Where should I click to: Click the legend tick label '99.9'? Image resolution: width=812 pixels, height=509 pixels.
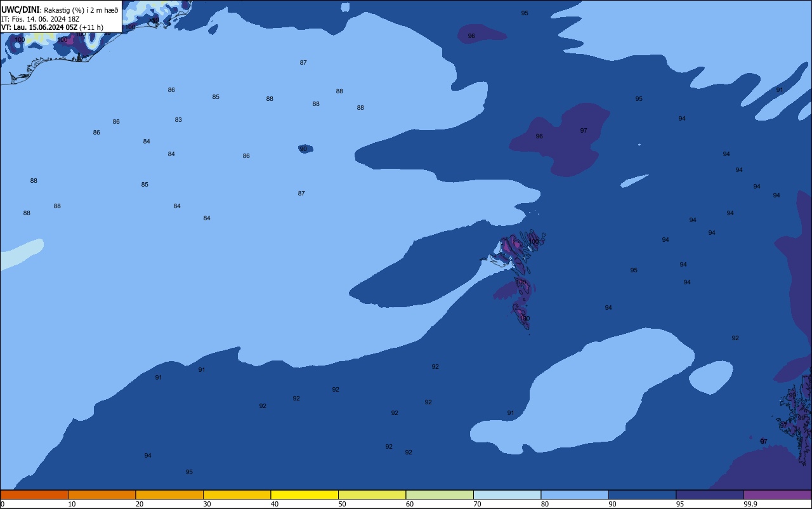pos(750,504)
